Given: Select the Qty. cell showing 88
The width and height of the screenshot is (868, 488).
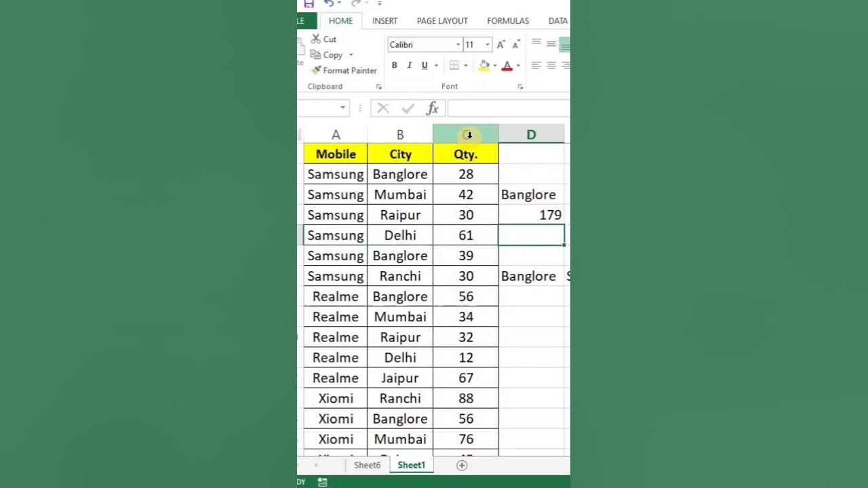Looking at the screenshot, I should [466, 398].
